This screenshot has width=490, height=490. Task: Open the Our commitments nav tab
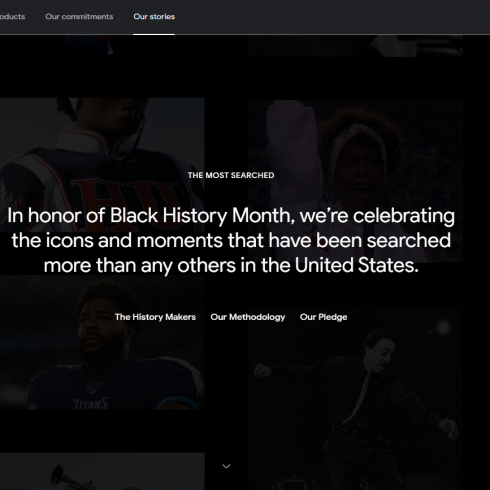pyautogui.click(x=79, y=17)
